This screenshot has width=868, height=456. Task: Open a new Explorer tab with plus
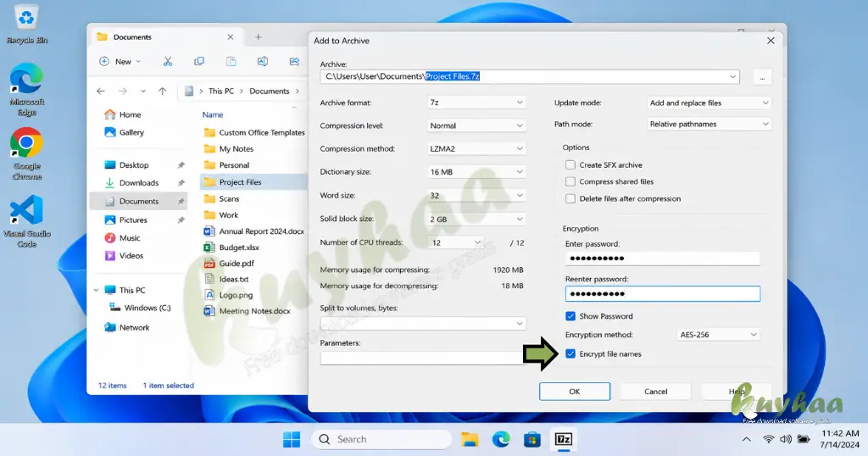point(258,37)
